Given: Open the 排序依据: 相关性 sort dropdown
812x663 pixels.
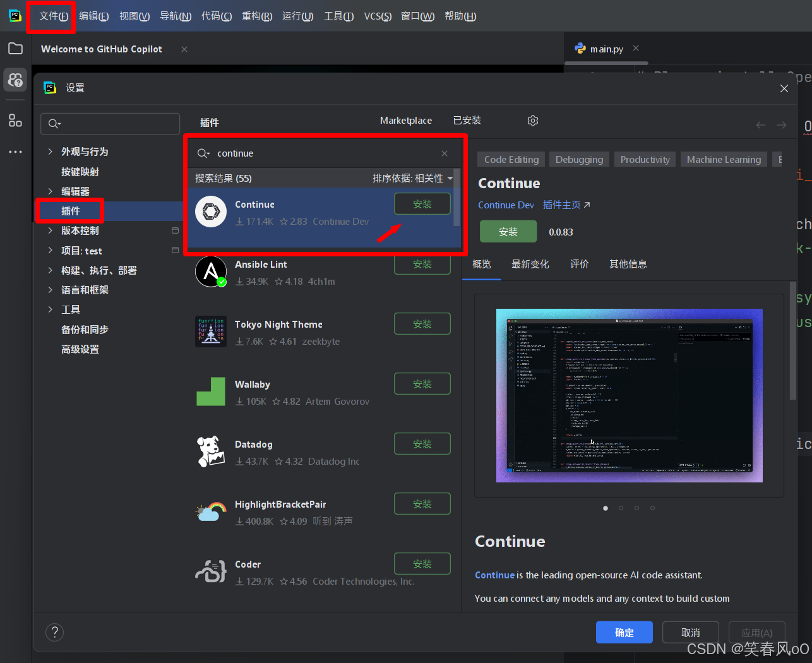Looking at the screenshot, I should [x=413, y=179].
